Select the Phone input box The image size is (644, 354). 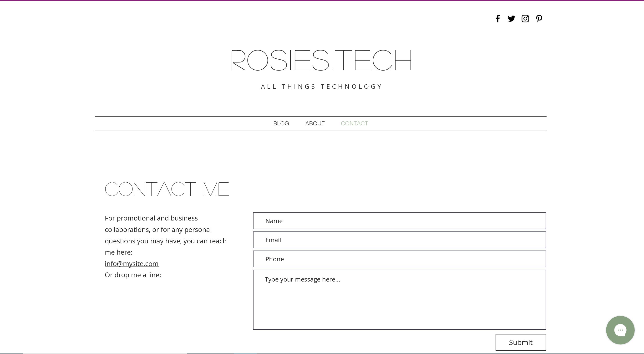[x=399, y=259]
